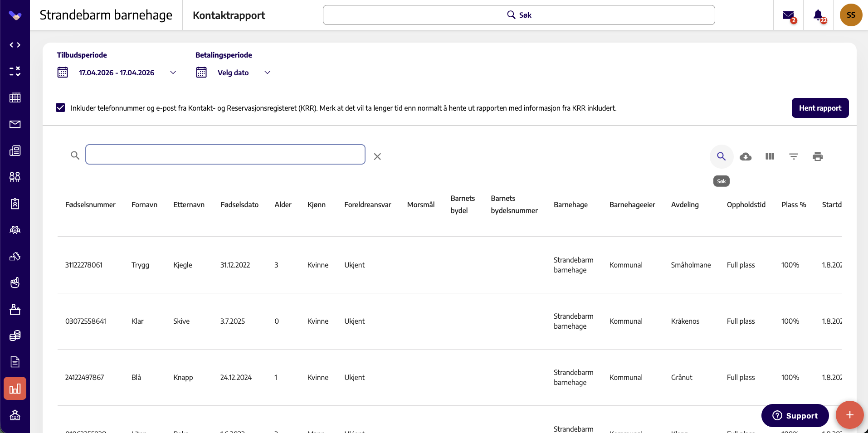
Task: Open the view columns icon
Action: point(770,156)
